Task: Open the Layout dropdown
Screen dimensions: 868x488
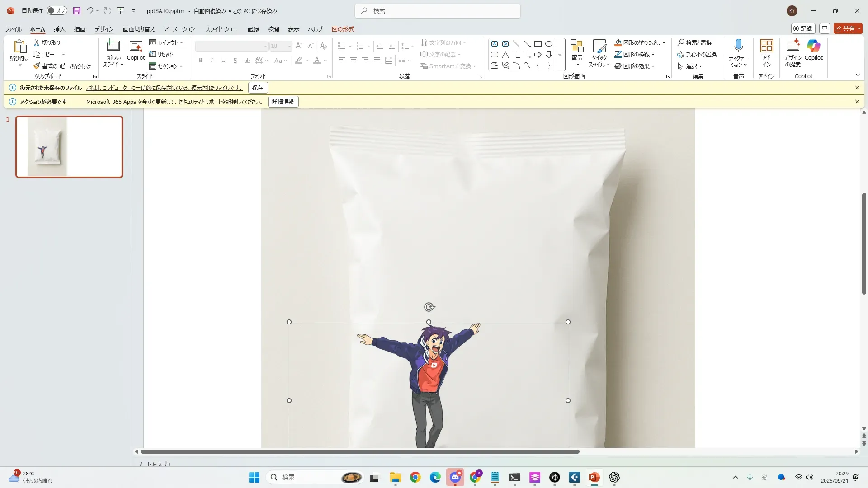Action: [166, 42]
